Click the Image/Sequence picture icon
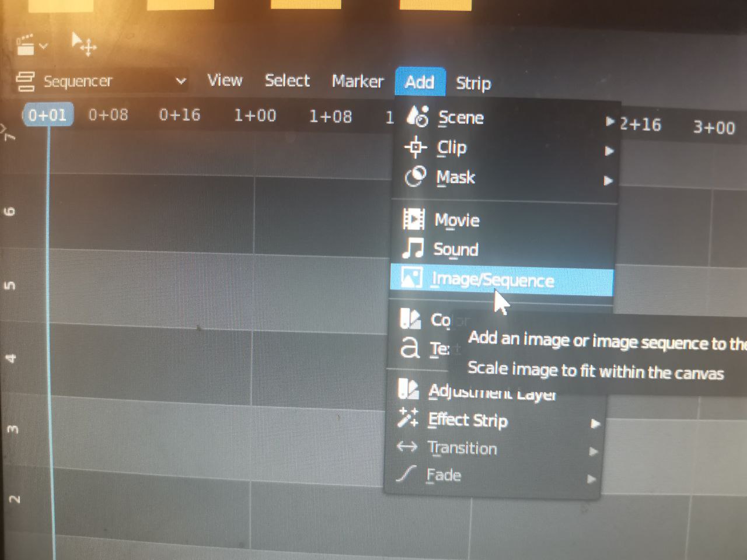The image size is (747, 560). 411,278
